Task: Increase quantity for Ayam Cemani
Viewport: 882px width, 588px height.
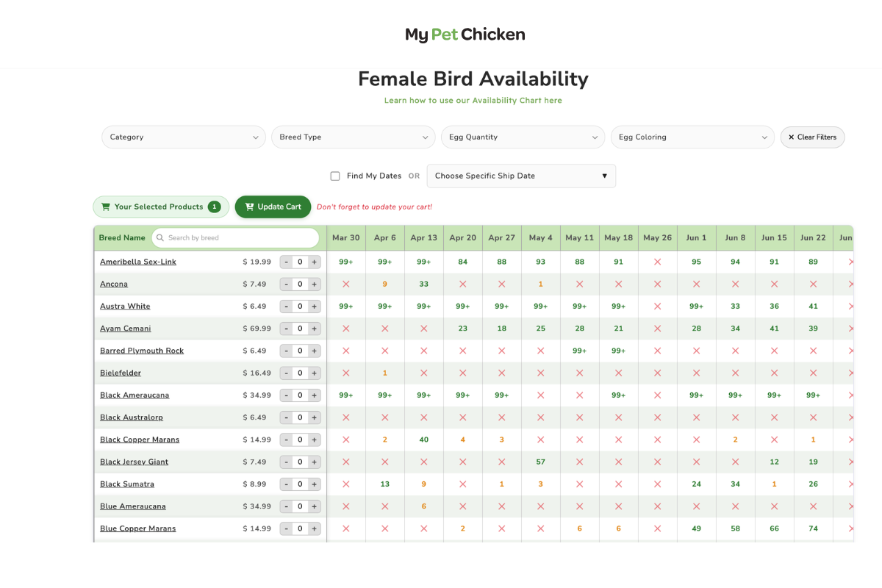Action: coord(314,329)
